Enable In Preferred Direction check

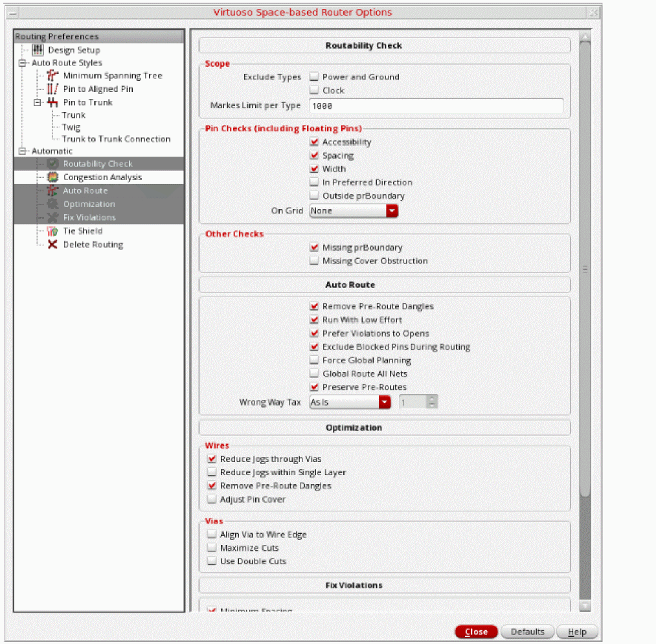click(x=314, y=183)
